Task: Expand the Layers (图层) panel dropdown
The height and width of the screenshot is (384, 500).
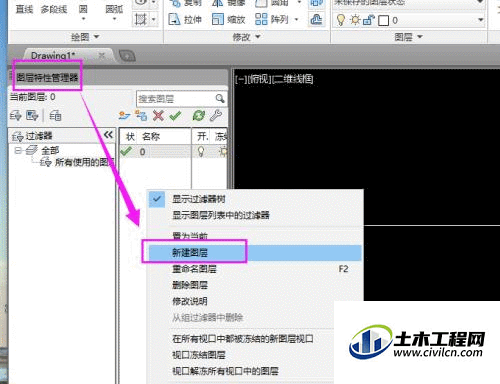Action: point(420,36)
